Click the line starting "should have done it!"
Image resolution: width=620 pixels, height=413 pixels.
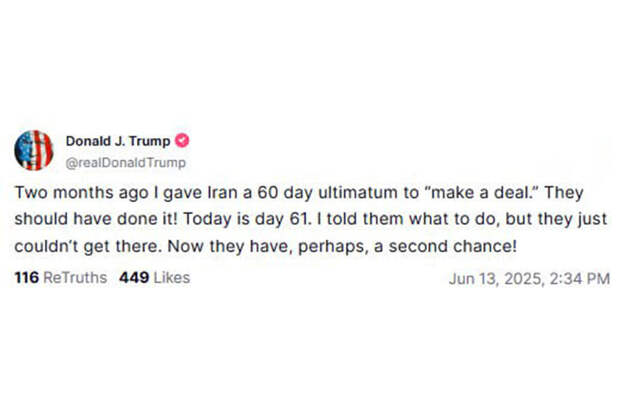click(311, 219)
